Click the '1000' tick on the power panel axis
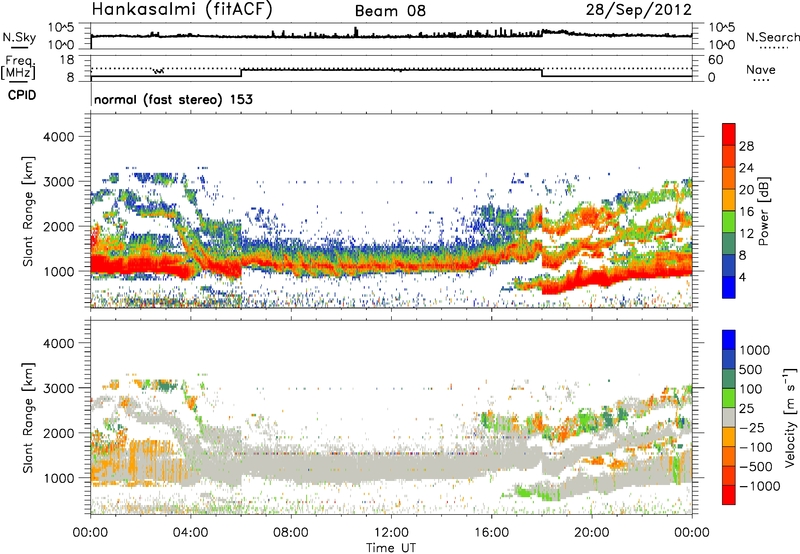This screenshot has height=554, width=800. (x=58, y=271)
